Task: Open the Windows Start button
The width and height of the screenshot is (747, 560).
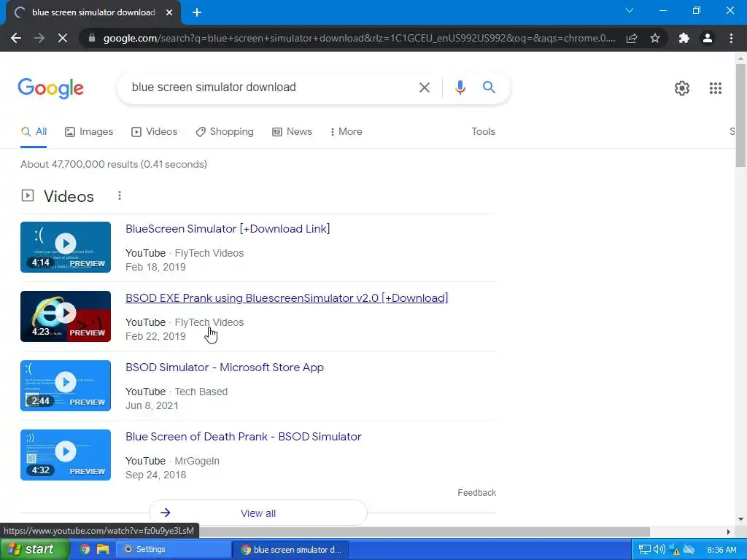Action: (34, 550)
